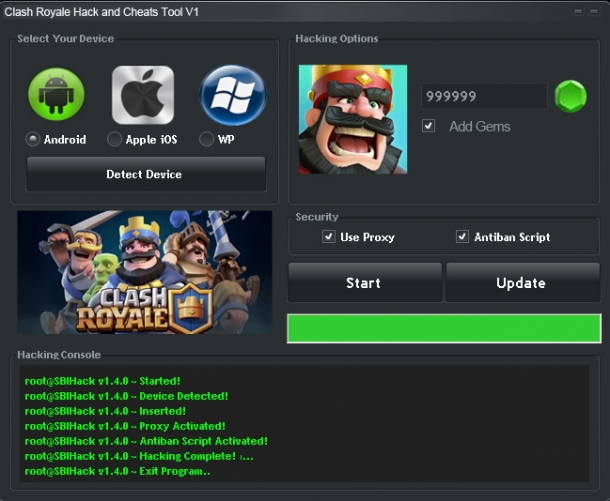
Task: Click console line 'Proxy Activated!'
Action: coord(125,426)
